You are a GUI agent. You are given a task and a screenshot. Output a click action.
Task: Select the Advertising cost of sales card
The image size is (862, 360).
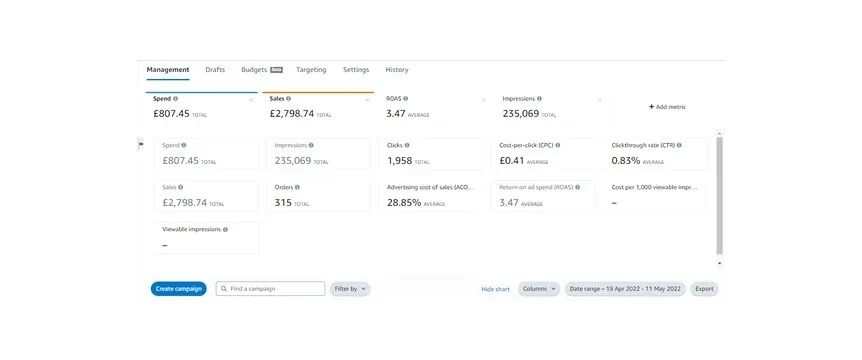[x=430, y=196]
